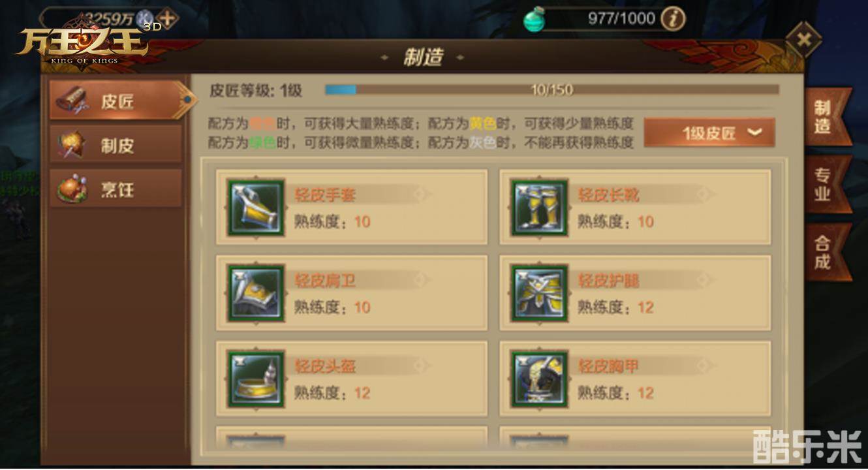Choose the 轻皮肩卫 shoulder armor icon

(x=255, y=293)
